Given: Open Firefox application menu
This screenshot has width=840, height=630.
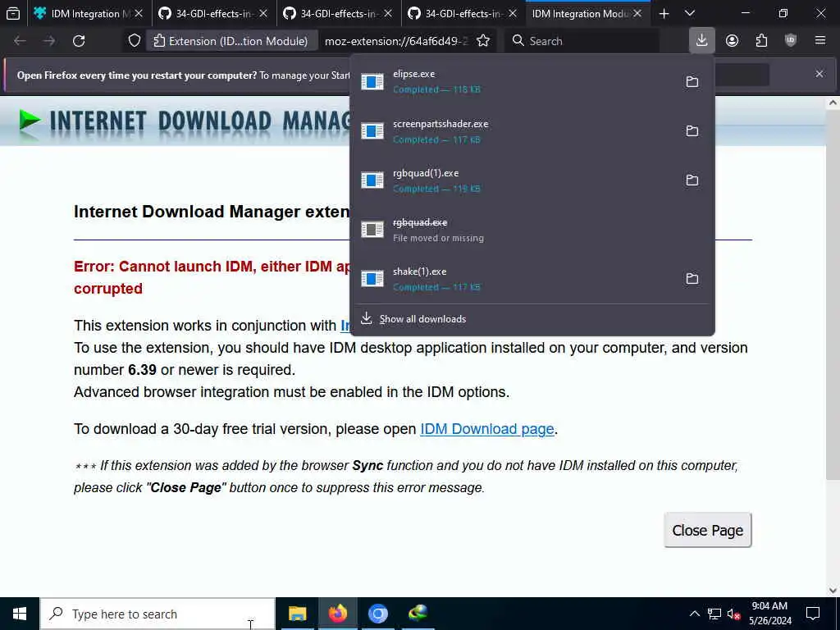Looking at the screenshot, I should point(820,40).
